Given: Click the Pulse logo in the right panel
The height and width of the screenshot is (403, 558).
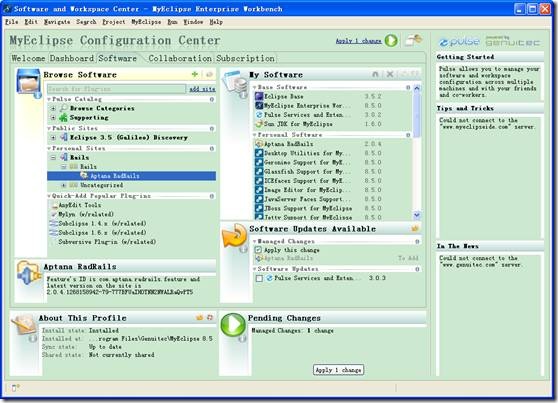Looking at the screenshot, I should pos(459,41).
